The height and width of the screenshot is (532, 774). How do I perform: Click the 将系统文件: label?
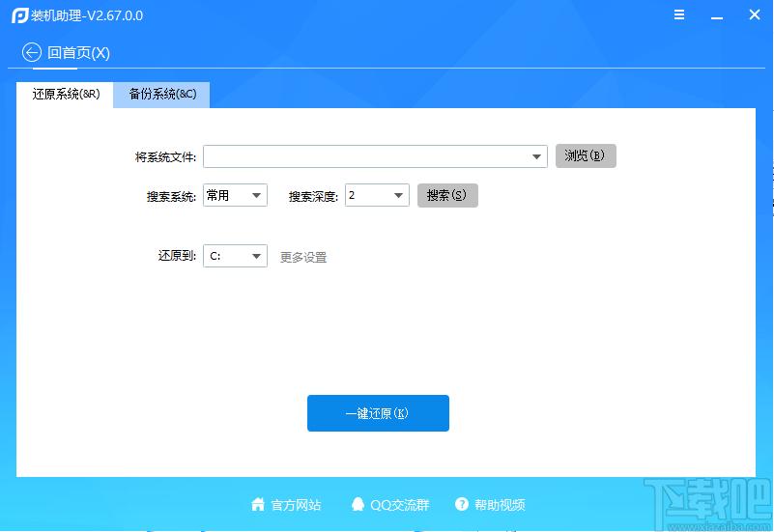point(165,157)
